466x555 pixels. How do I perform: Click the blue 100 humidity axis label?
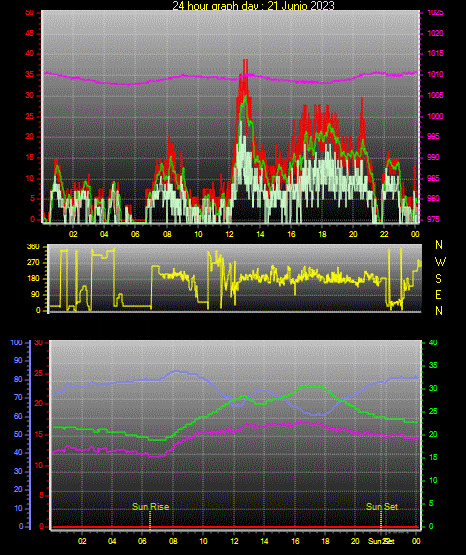tap(17, 343)
